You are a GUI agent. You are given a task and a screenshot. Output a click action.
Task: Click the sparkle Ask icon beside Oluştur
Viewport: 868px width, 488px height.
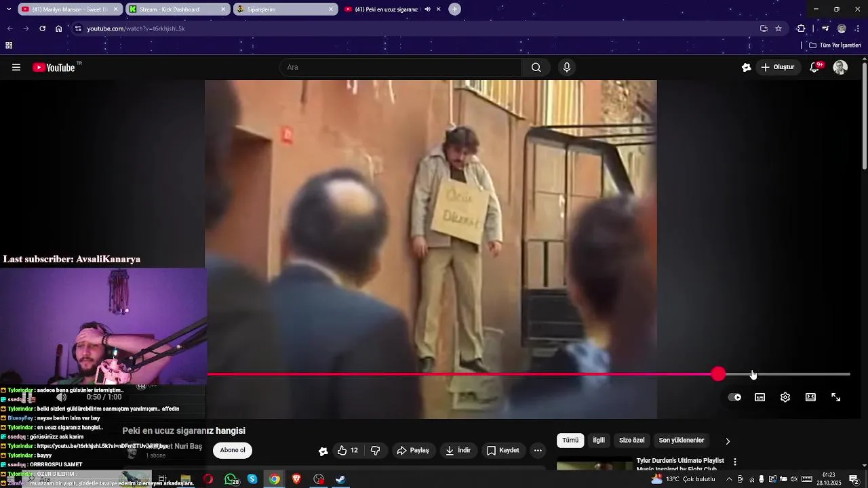coord(747,67)
